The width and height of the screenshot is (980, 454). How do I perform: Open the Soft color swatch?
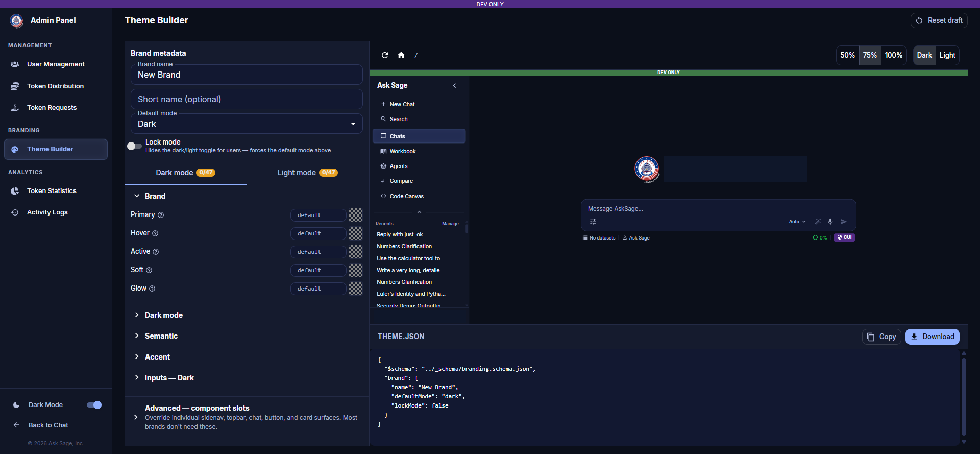(x=356, y=270)
